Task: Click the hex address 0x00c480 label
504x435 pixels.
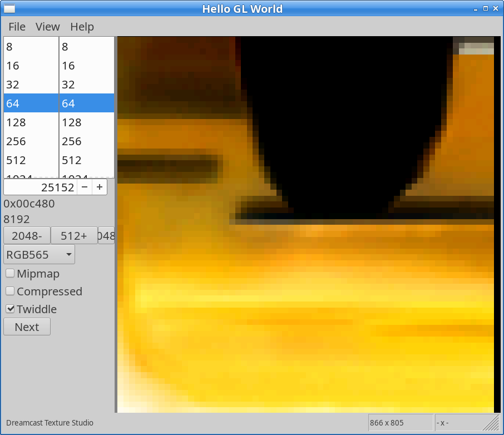Action: (x=29, y=204)
